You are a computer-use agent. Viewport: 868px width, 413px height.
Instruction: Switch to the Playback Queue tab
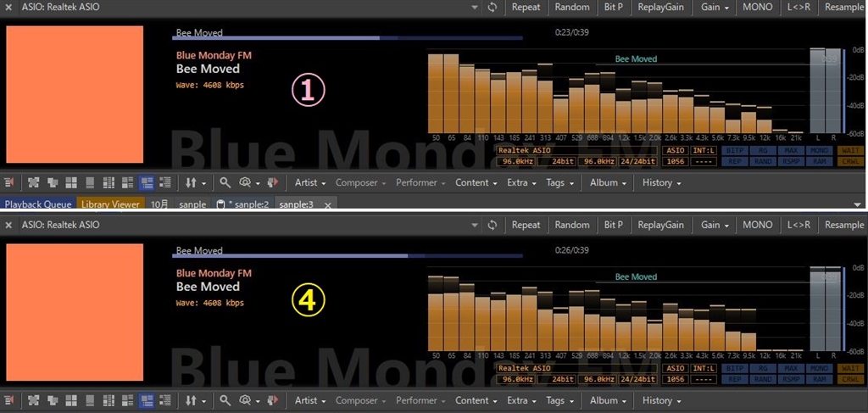pos(38,204)
